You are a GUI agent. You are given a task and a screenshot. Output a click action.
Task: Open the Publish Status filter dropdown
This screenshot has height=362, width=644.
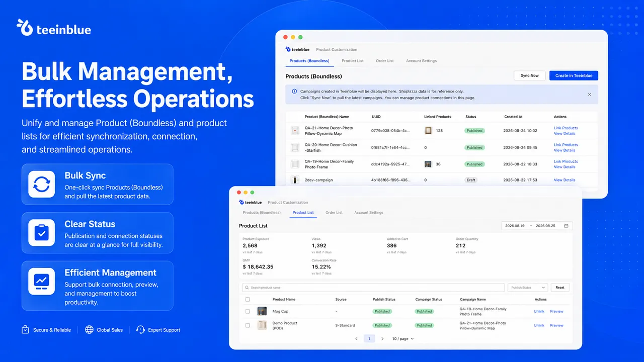pyautogui.click(x=528, y=288)
